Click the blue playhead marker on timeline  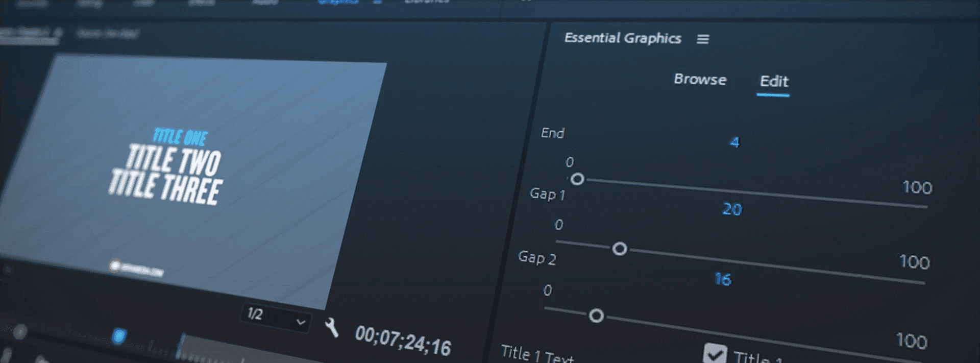(x=119, y=336)
